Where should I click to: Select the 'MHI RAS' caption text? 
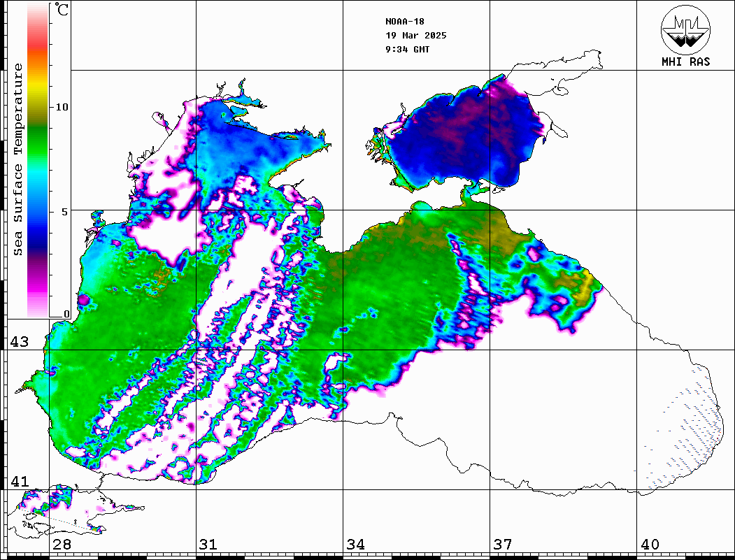pos(685,62)
